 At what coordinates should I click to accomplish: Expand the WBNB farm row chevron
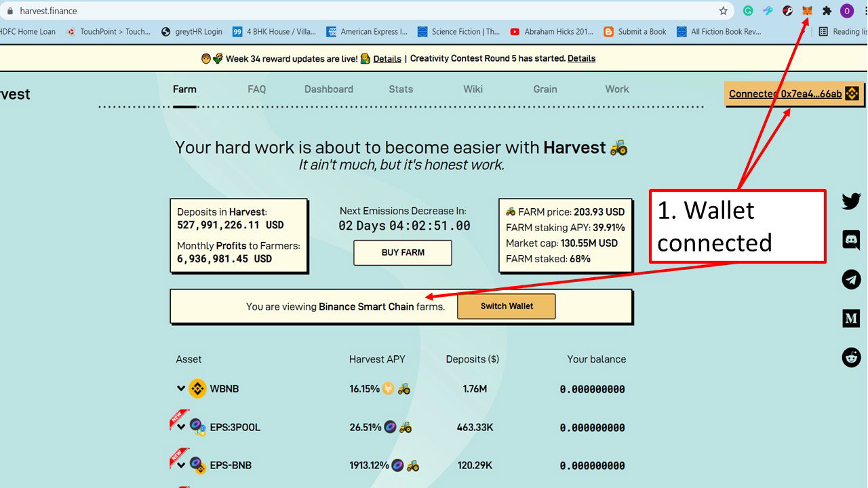[x=181, y=388]
